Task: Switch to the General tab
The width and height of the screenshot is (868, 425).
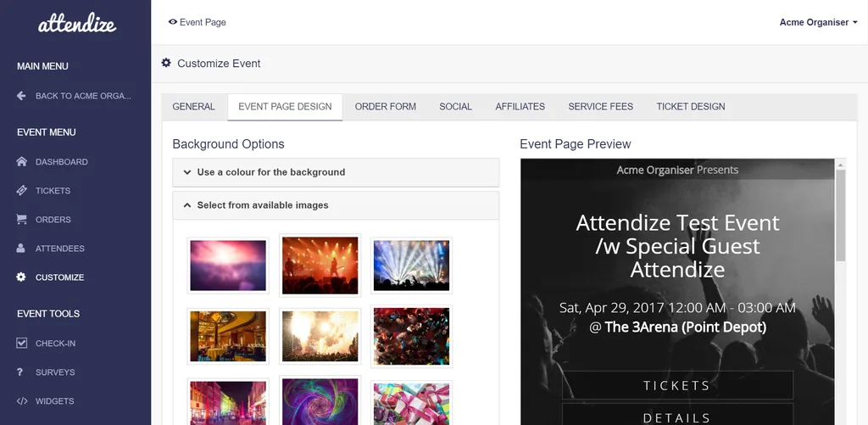Action: [x=194, y=107]
